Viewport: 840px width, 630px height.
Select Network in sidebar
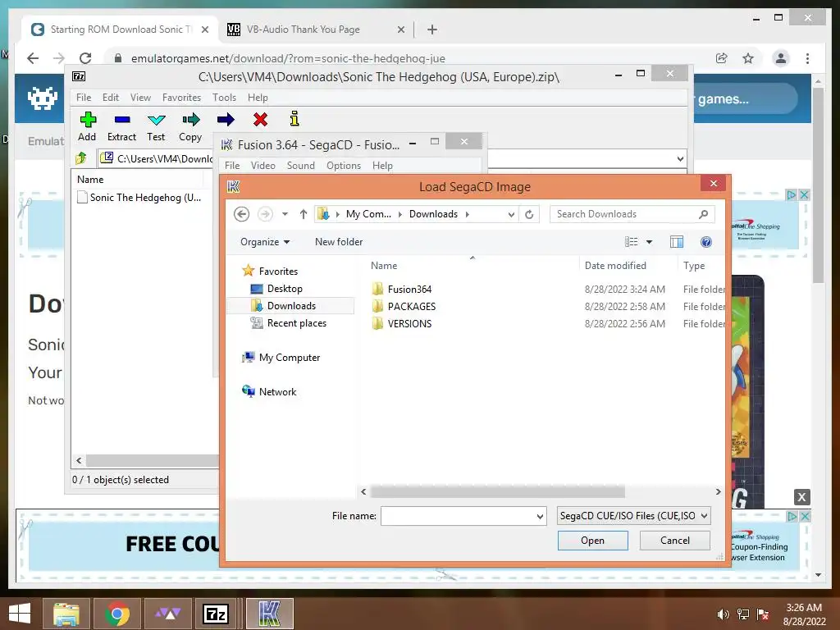pyautogui.click(x=277, y=391)
